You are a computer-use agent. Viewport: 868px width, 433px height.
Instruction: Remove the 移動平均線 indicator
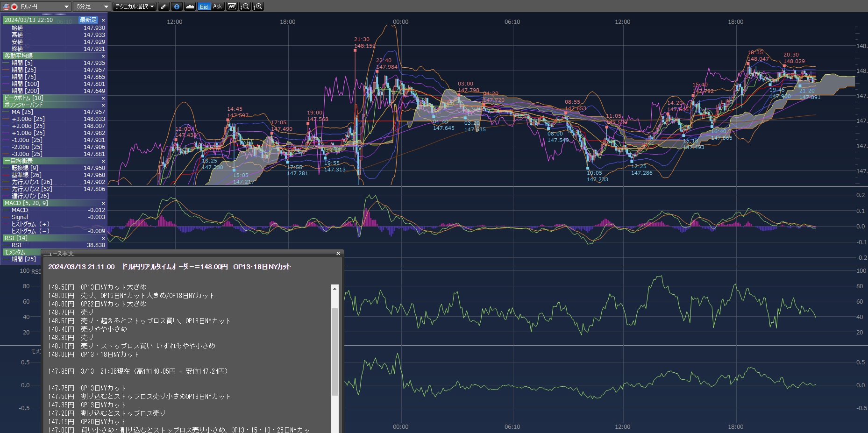103,56
